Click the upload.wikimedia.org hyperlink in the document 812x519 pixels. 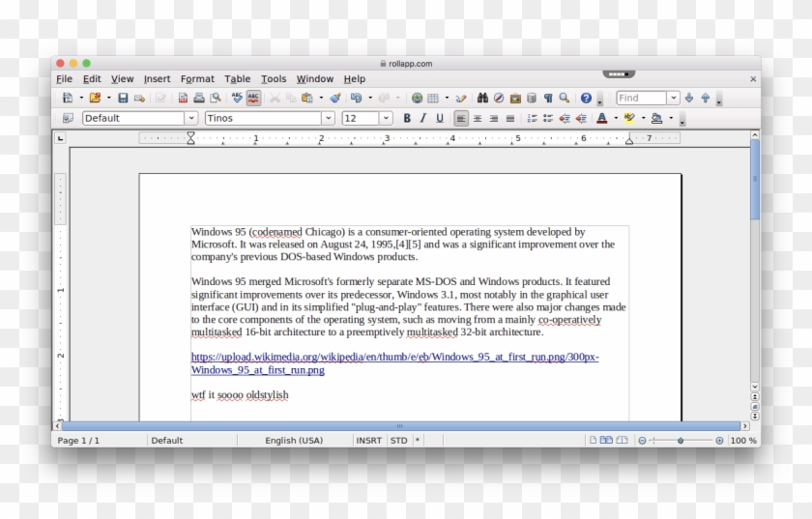[x=394, y=363]
